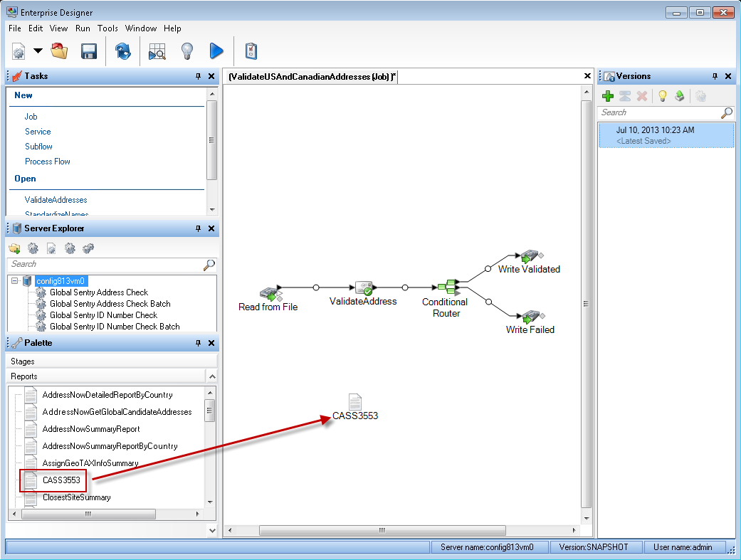Open the dropdown arrow beside New icon

pos(38,51)
